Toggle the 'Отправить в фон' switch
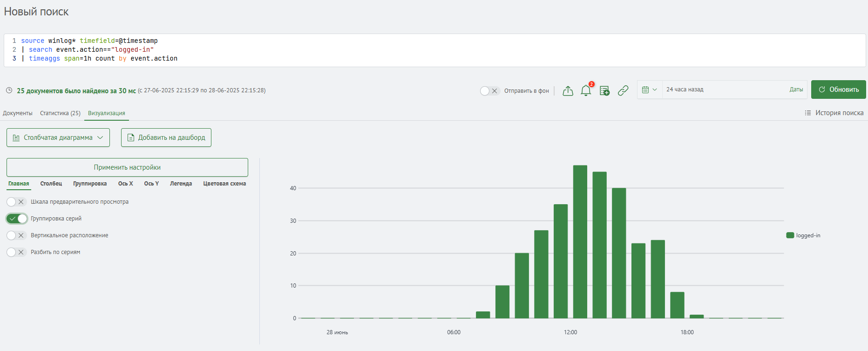 tap(490, 91)
